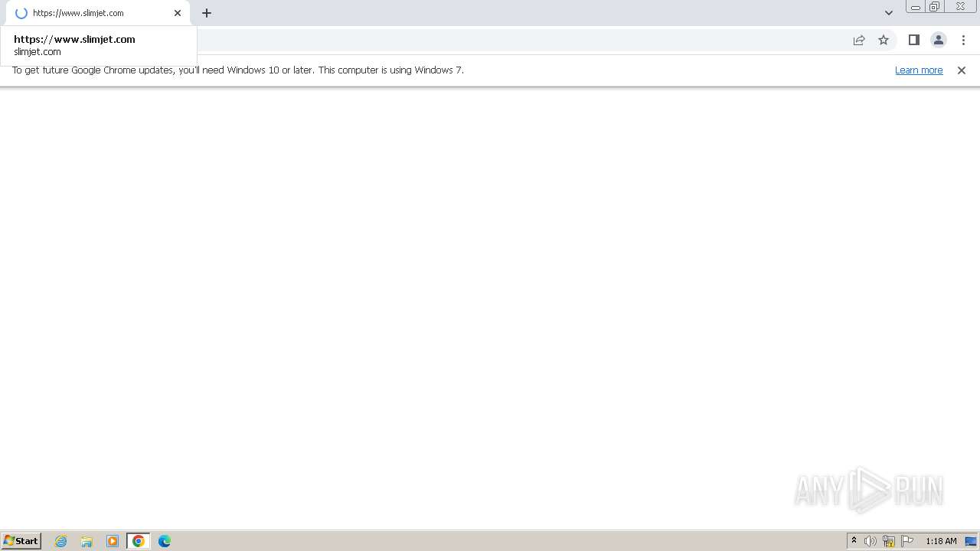
Task: Minimize the Chrome window
Action: tap(916, 7)
